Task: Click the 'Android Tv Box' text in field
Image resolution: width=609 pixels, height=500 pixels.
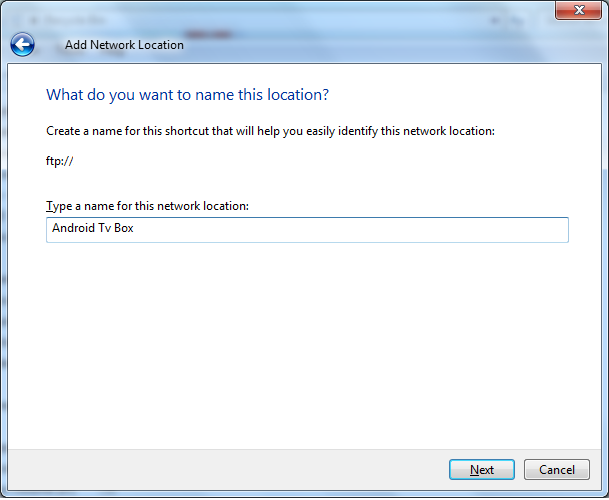Action: pos(93,229)
